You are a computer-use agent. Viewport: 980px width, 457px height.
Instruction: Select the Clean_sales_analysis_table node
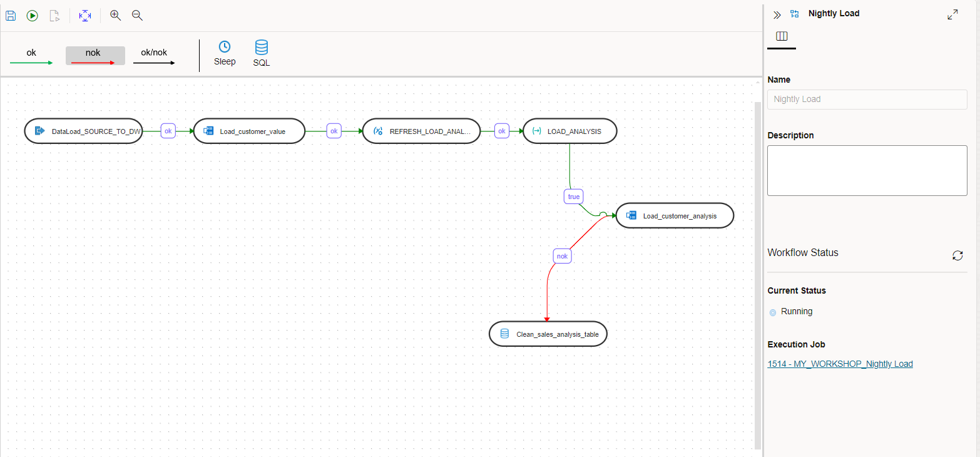coord(548,334)
